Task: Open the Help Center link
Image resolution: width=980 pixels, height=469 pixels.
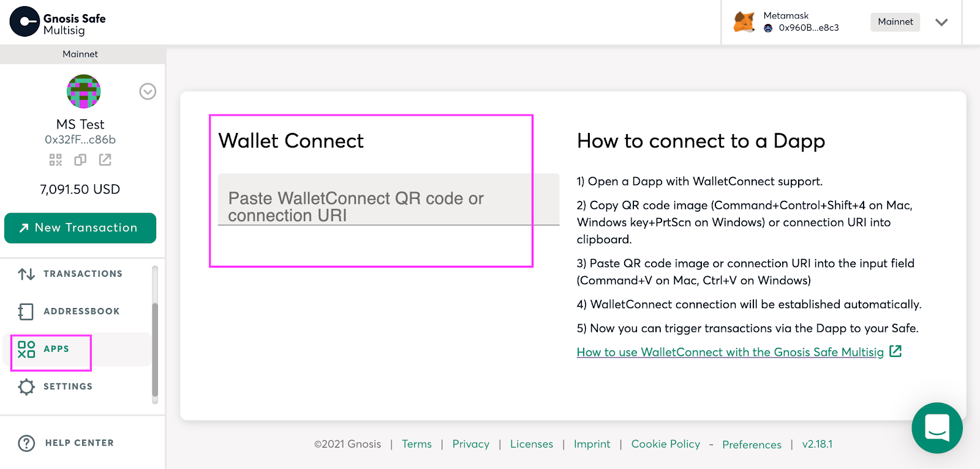Action: (66, 443)
